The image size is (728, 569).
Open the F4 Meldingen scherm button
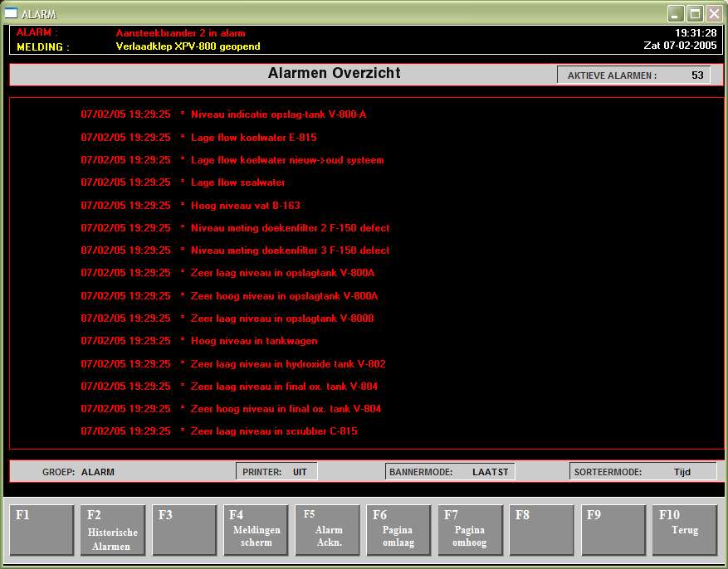click(x=256, y=530)
